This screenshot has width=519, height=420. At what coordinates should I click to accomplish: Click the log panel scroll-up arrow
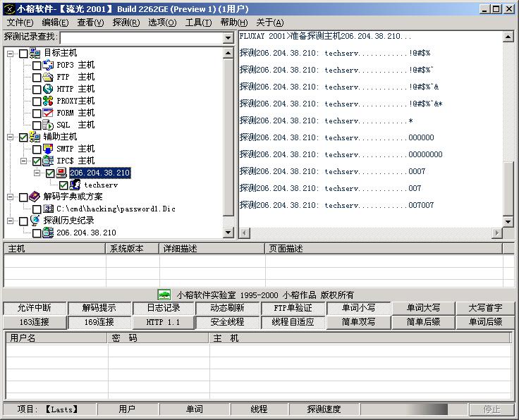pyautogui.click(x=508, y=37)
